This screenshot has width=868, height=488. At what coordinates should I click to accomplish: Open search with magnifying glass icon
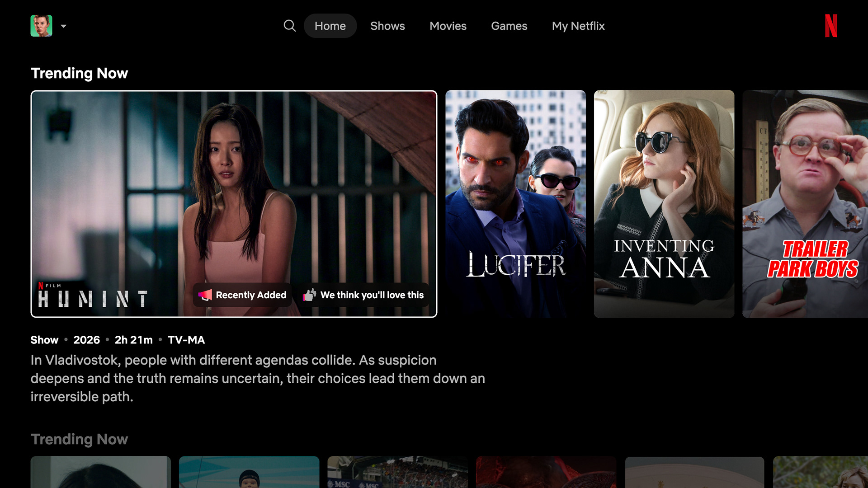click(289, 26)
